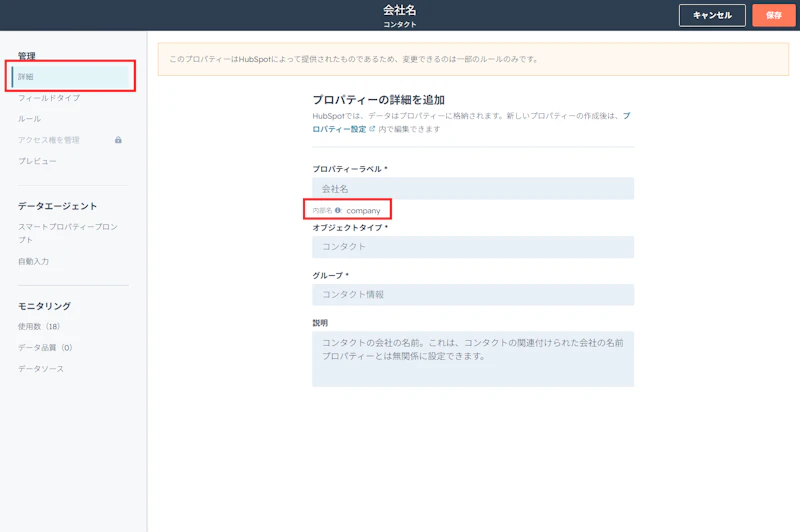Open データソース in the sidebar
This screenshot has height=532, width=800.
(41, 369)
